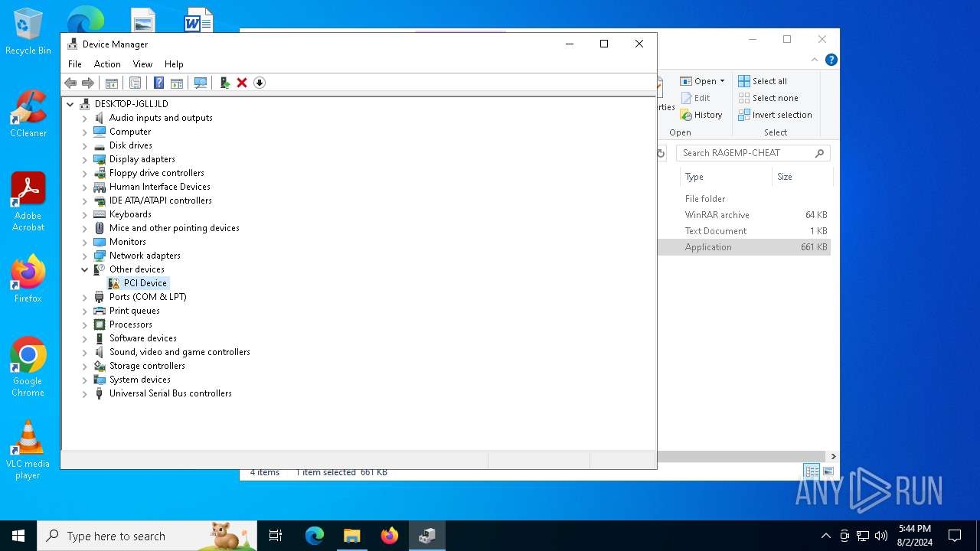This screenshot has height=551, width=980.
Task: Select the Computer tree item
Action: coord(130,132)
